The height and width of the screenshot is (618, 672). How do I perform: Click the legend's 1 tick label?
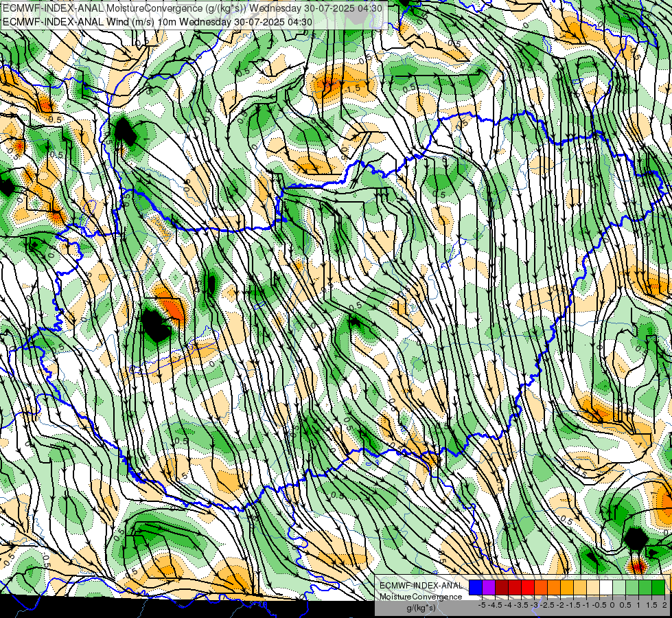coord(638,605)
